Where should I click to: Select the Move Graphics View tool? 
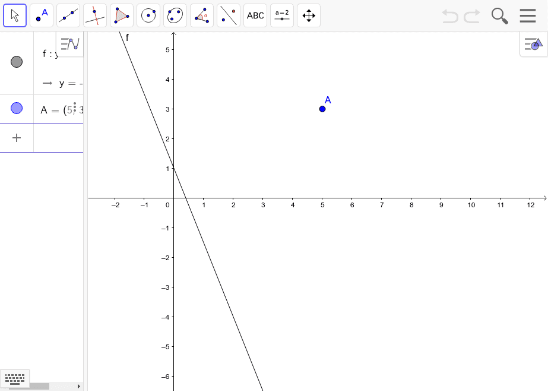pyautogui.click(x=309, y=15)
